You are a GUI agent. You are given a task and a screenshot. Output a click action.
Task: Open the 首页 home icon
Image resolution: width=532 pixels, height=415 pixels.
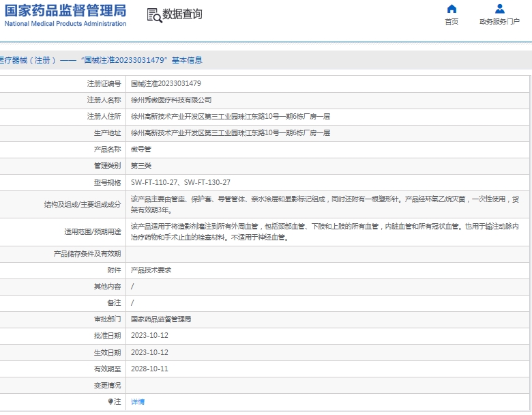click(x=452, y=9)
